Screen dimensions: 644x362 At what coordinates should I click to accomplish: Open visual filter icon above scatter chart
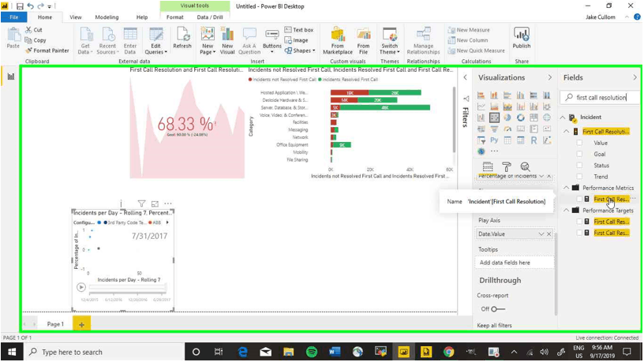pyautogui.click(x=141, y=203)
